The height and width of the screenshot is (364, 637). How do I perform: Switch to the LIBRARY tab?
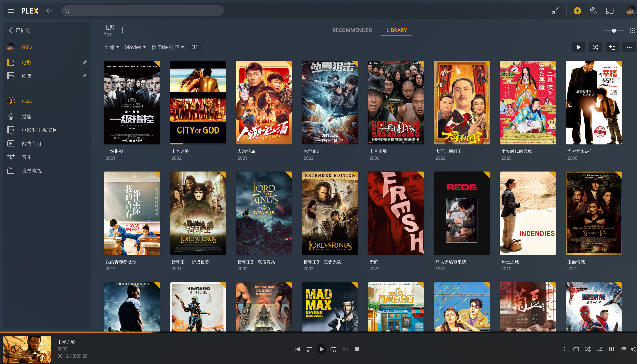click(x=396, y=30)
